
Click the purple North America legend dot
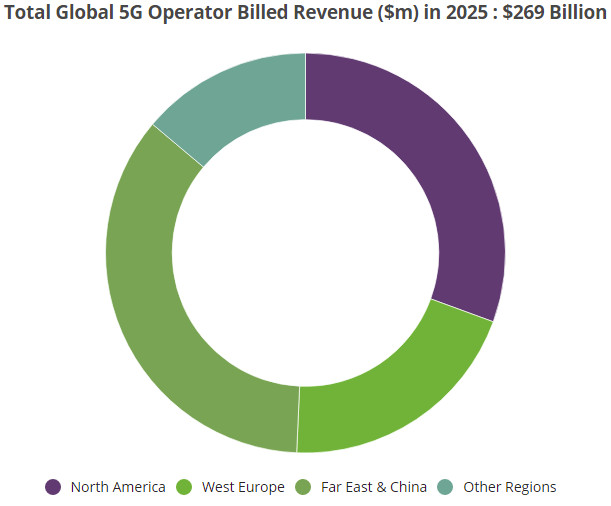tap(54, 487)
